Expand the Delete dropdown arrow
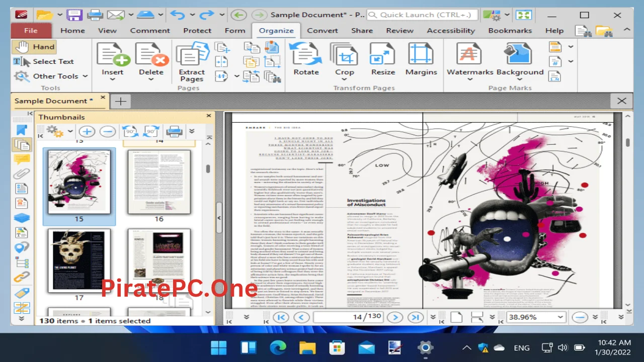The image size is (644, 362). (x=151, y=79)
